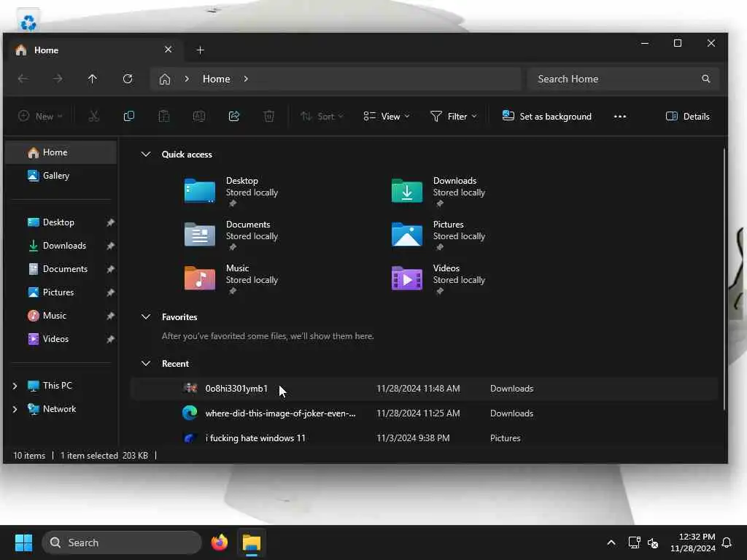Click the network tray icon
747x560 pixels.
[634, 542]
